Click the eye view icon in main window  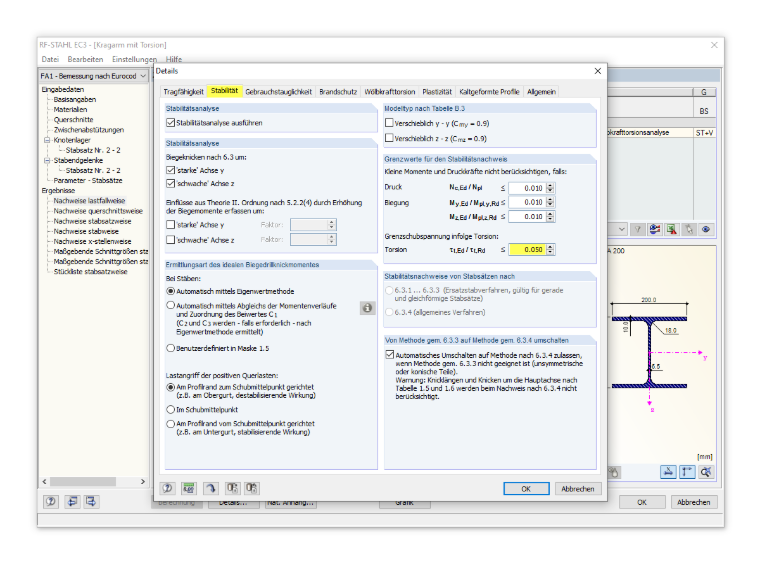click(706, 229)
